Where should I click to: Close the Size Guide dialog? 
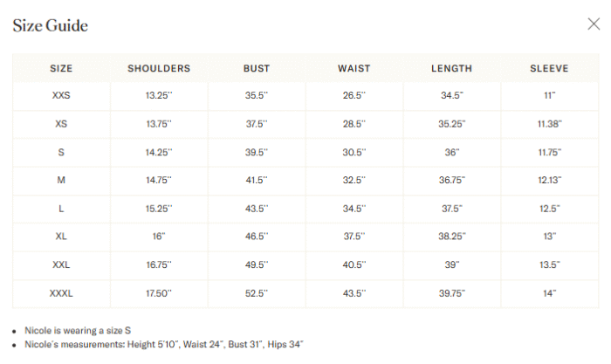click(x=594, y=24)
